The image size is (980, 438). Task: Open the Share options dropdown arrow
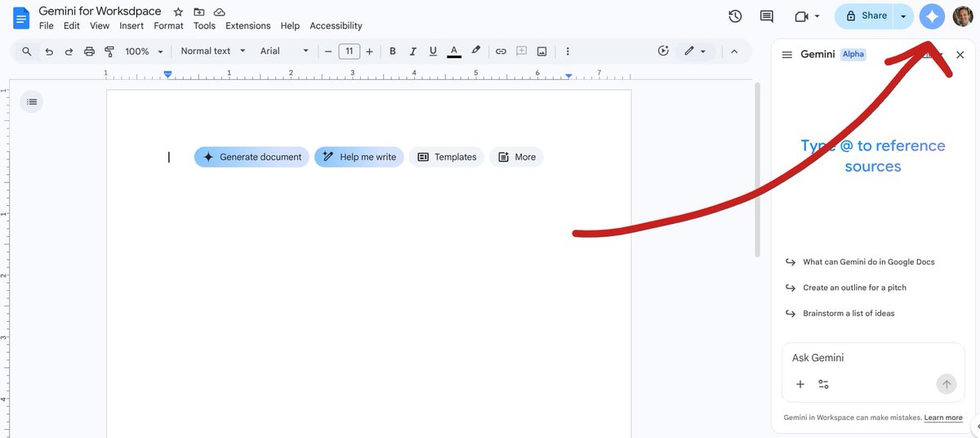pyautogui.click(x=903, y=16)
